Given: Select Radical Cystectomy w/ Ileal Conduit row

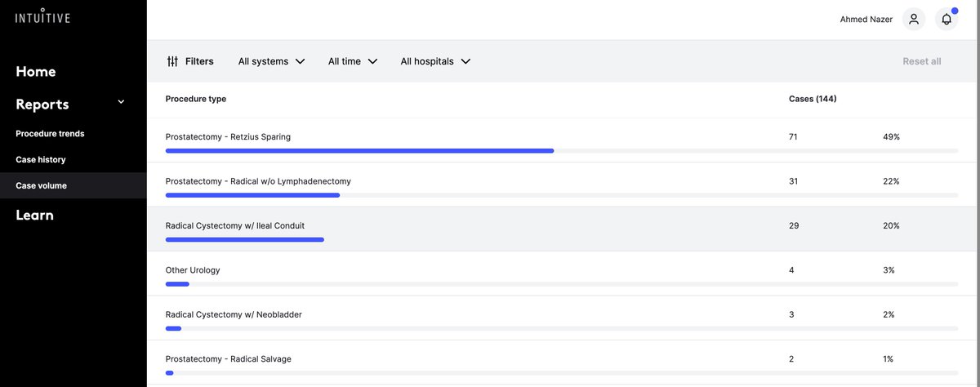Looking at the screenshot, I should point(563,229).
